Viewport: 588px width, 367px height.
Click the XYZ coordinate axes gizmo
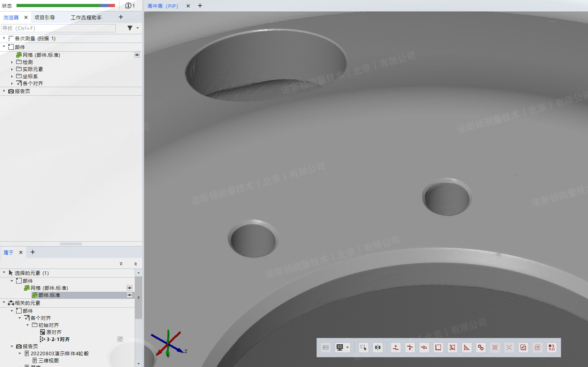(x=169, y=344)
